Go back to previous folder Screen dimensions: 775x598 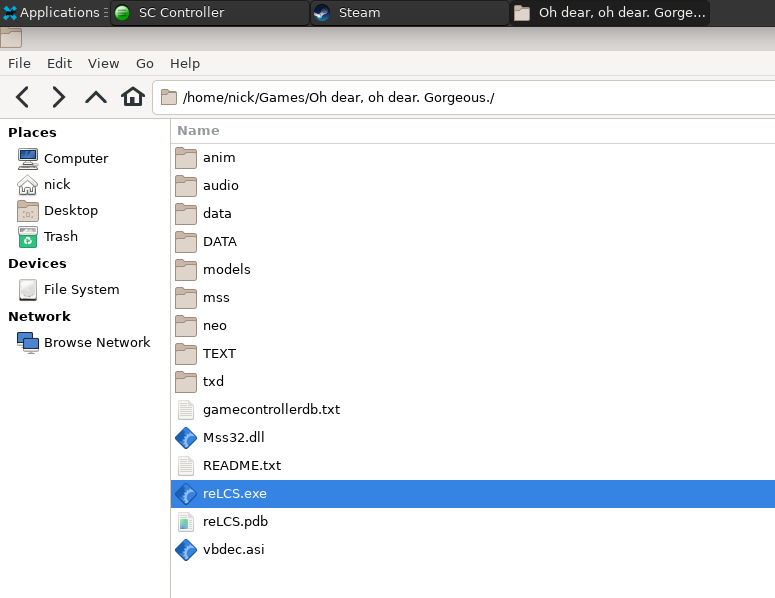pos(22,97)
